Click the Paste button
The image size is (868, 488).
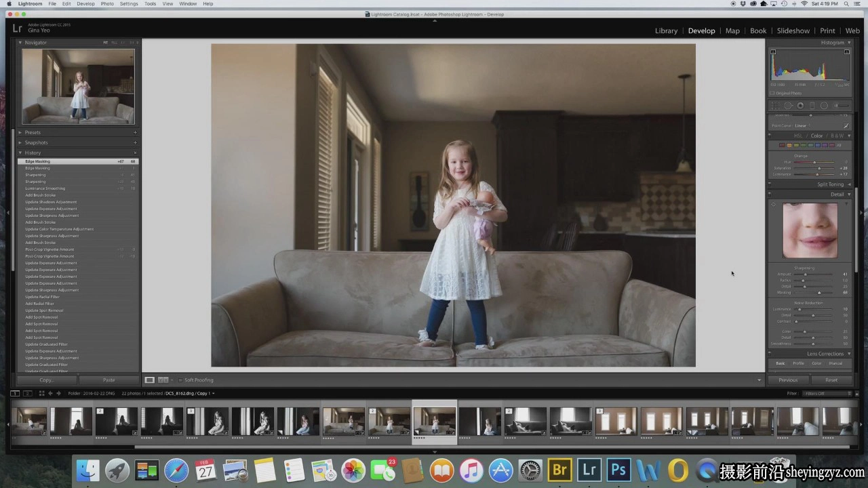click(108, 380)
